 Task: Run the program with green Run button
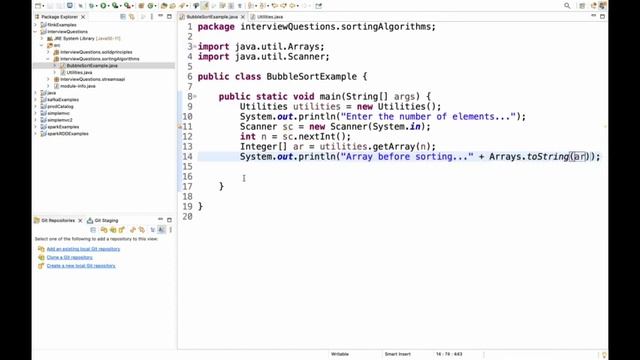pyautogui.click(x=103, y=6)
